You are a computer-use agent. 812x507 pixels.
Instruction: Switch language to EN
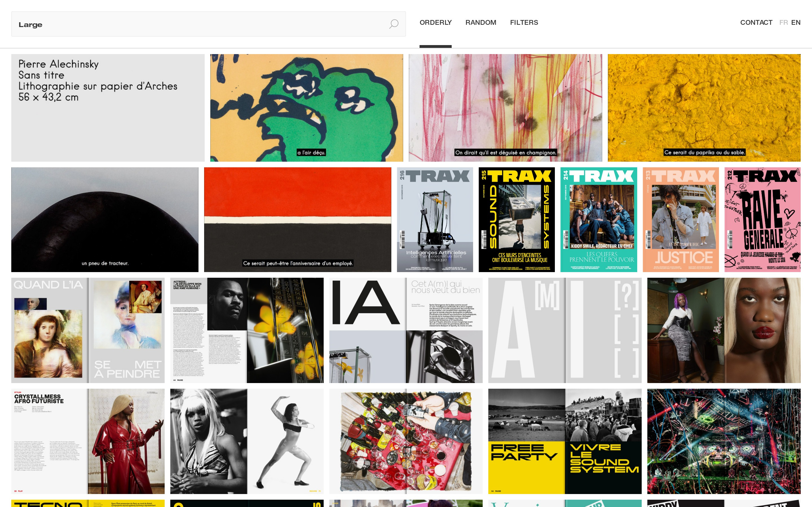[x=796, y=23]
